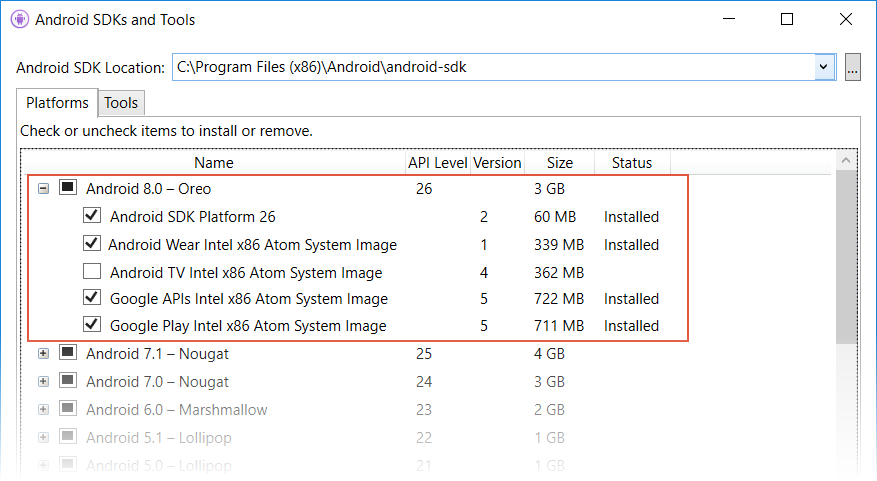Minimize the Android SDKs and Tools window
Screen dimensions: 877x481
click(729, 19)
